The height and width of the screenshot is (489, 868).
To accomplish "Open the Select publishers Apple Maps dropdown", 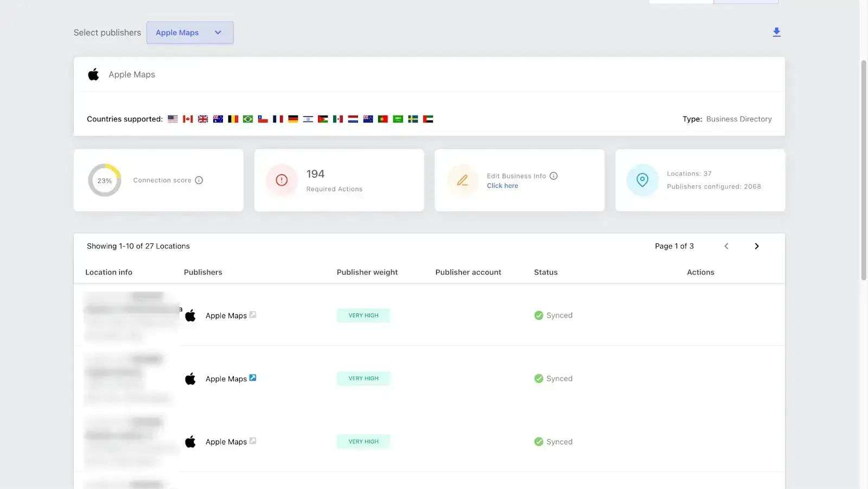I will [x=190, y=33].
